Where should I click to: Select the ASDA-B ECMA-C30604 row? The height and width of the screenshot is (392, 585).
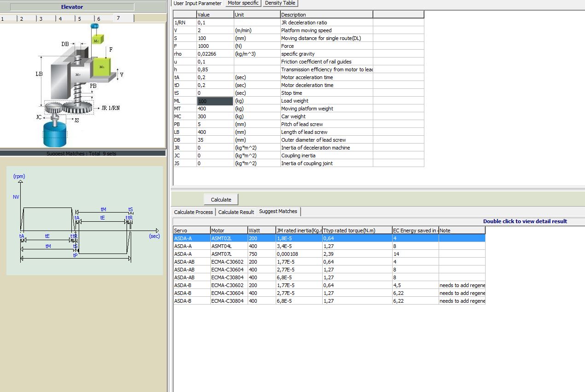point(329,293)
